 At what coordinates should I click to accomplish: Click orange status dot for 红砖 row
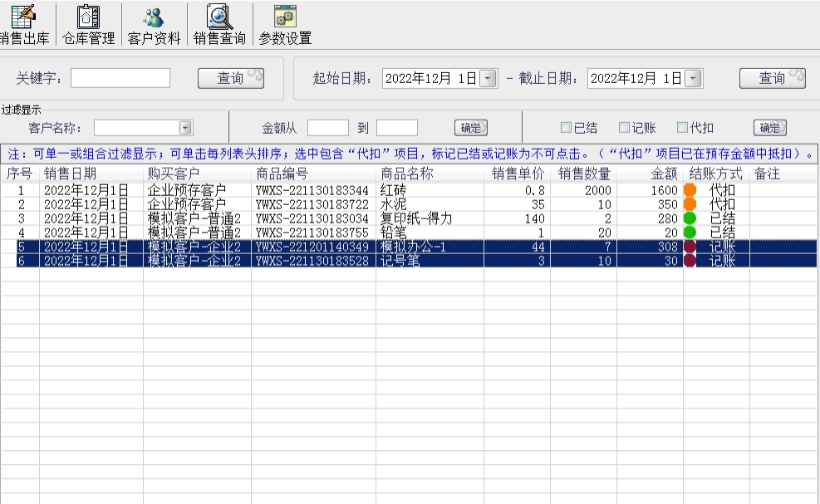click(690, 190)
